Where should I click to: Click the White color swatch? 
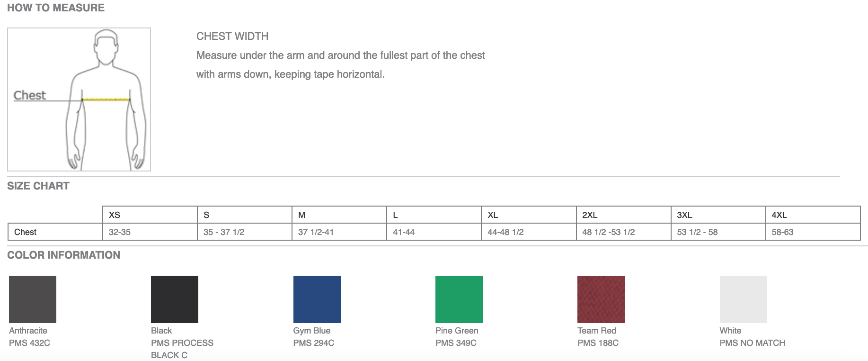coord(744,299)
